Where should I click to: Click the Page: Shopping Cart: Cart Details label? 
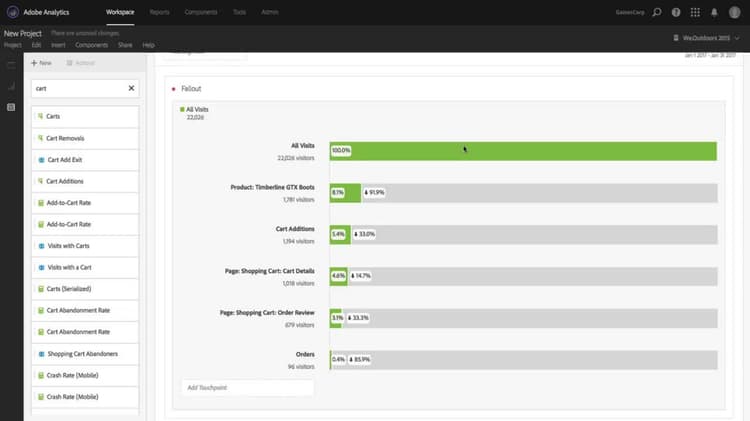[x=270, y=271]
